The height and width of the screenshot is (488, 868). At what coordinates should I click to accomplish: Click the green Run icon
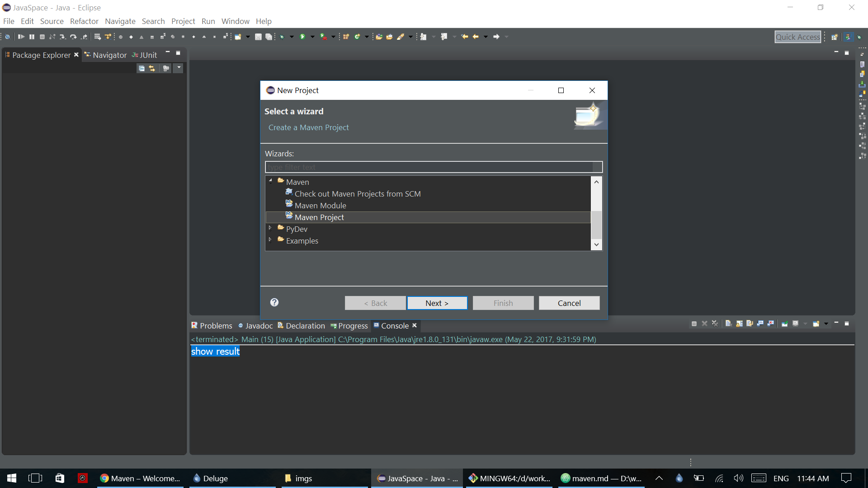[x=302, y=37]
